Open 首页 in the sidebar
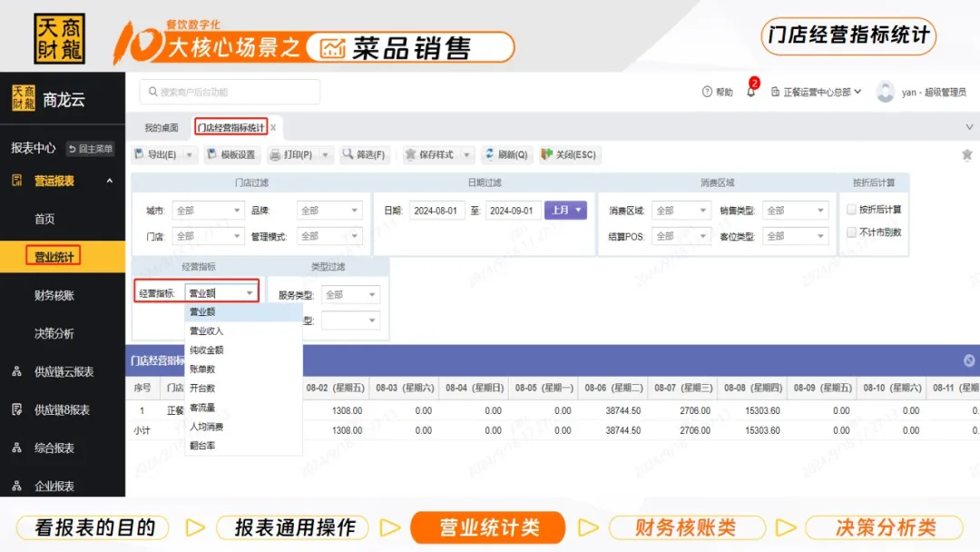The height and width of the screenshot is (552, 980). coord(45,219)
